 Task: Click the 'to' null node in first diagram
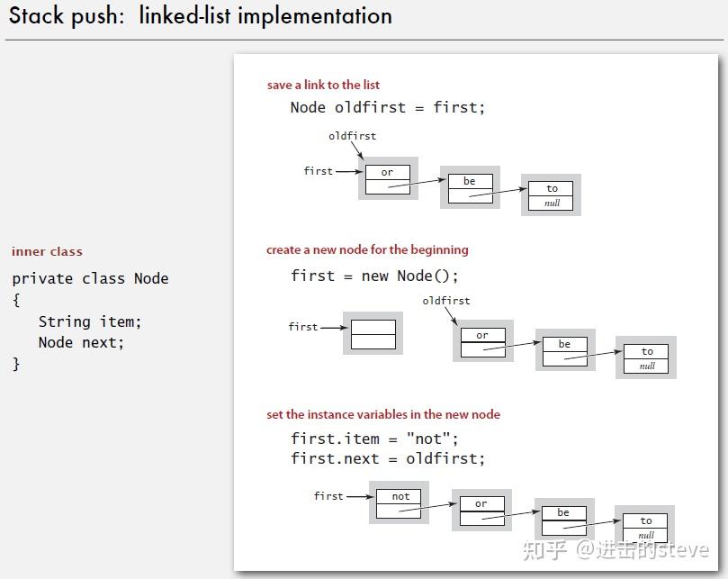coord(551,195)
